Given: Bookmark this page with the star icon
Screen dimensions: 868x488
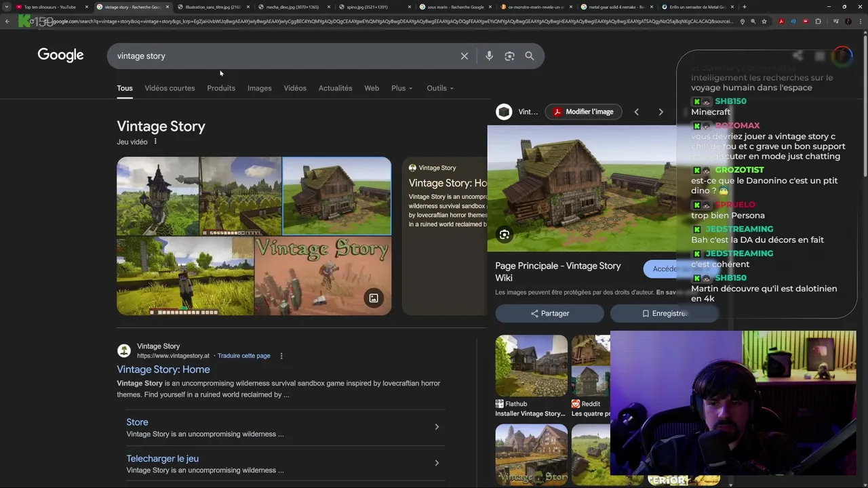Looking at the screenshot, I should click(764, 22).
